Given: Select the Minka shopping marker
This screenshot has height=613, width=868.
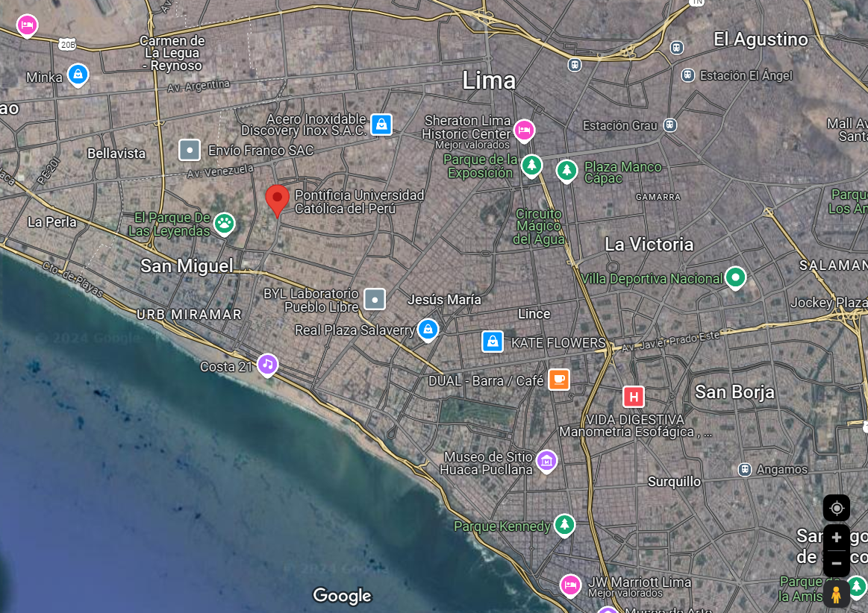Looking at the screenshot, I should point(78,75).
